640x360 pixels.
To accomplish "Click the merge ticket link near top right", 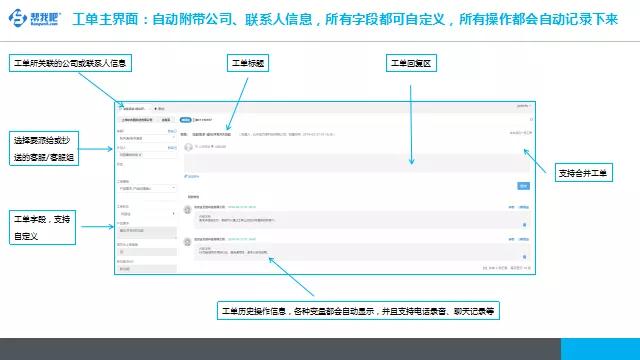I will pos(521,133).
